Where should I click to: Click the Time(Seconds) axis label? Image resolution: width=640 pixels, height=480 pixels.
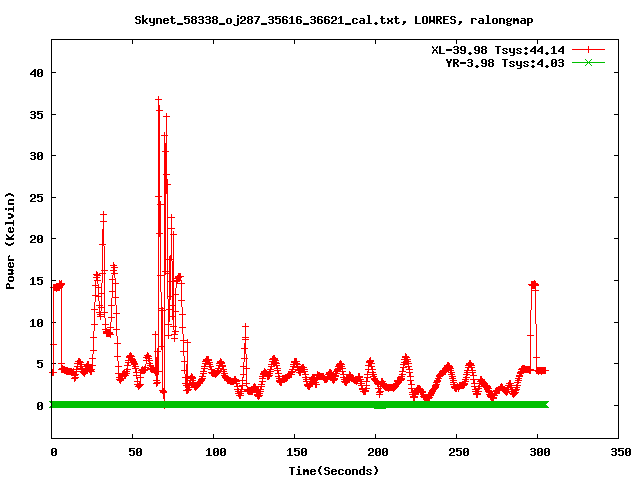coord(334,471)
